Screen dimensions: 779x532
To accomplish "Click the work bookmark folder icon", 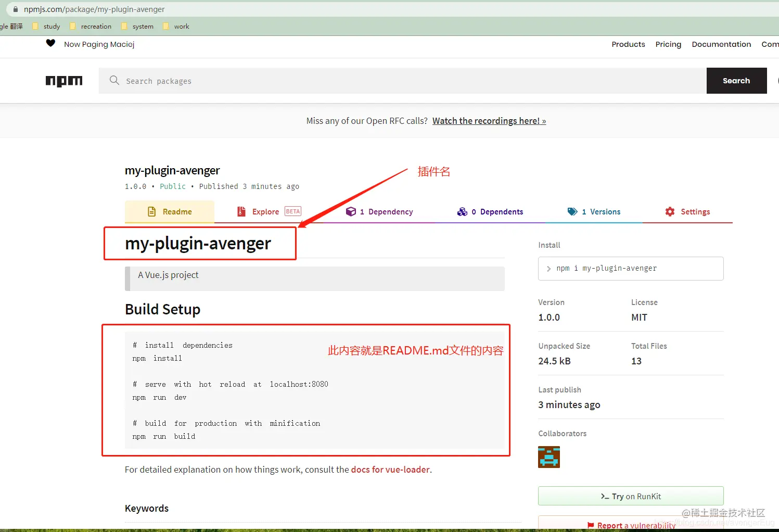I will (x=166, y=26).
